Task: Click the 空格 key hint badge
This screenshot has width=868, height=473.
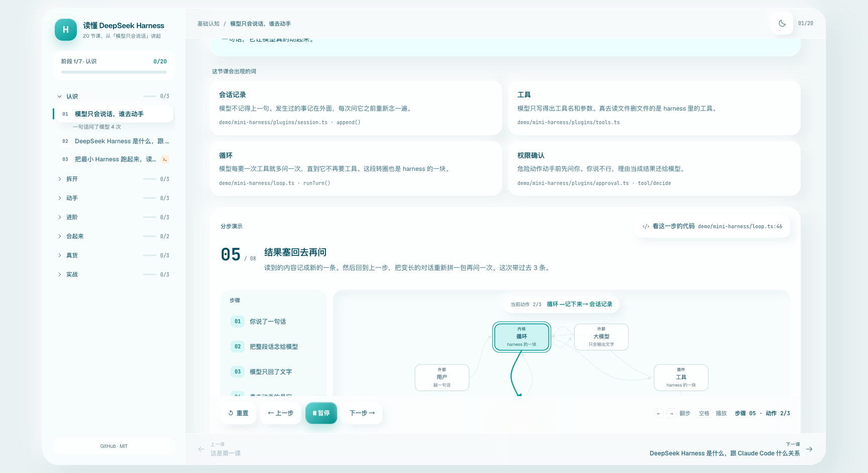Action: click(x=704, y=413)
